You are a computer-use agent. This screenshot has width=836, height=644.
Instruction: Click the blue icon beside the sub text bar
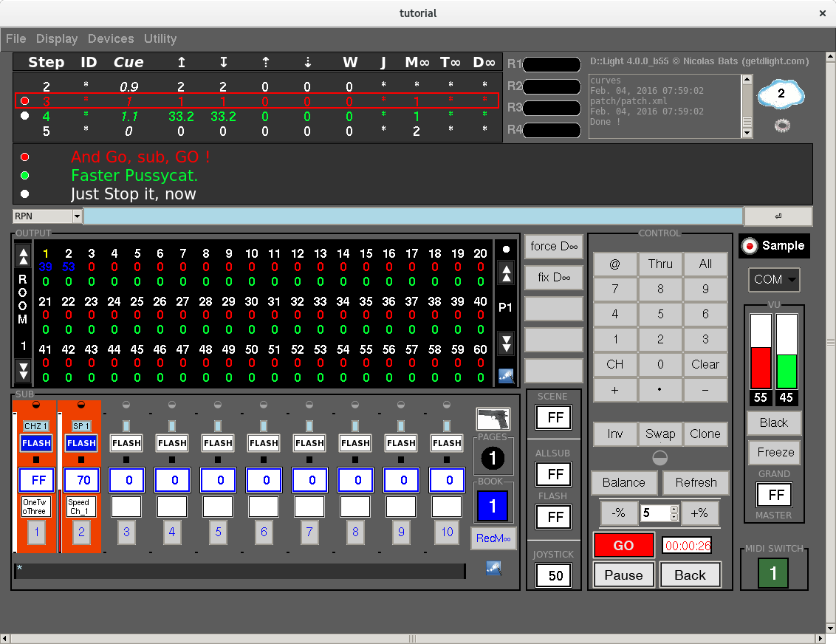click(493, 568)
